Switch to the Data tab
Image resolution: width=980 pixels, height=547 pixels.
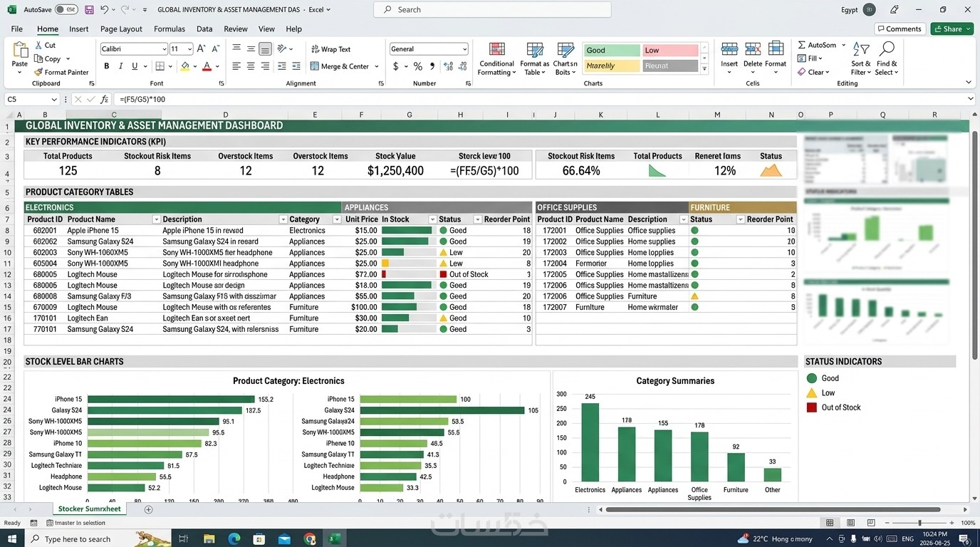coord(204,29)
